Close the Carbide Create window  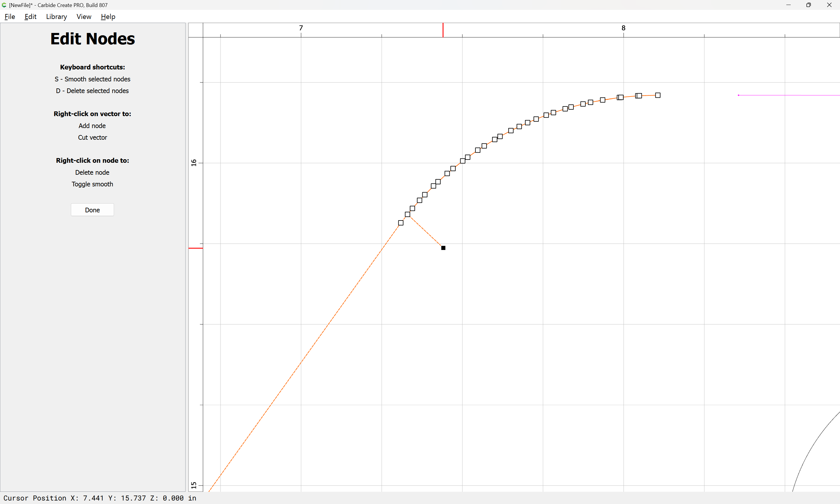coord(829,5)
